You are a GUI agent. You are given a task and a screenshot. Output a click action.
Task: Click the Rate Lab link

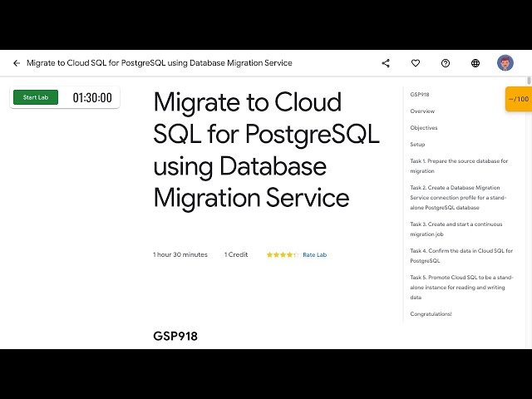[314, 255]
